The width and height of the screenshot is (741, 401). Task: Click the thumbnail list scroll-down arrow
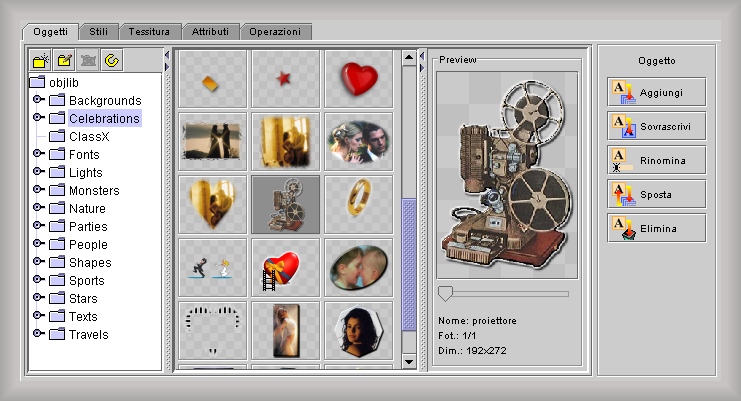click(408, 360)
